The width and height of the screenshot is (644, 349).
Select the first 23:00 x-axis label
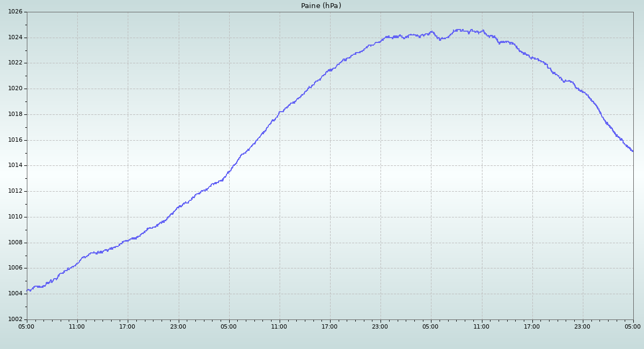pos(178,326)
